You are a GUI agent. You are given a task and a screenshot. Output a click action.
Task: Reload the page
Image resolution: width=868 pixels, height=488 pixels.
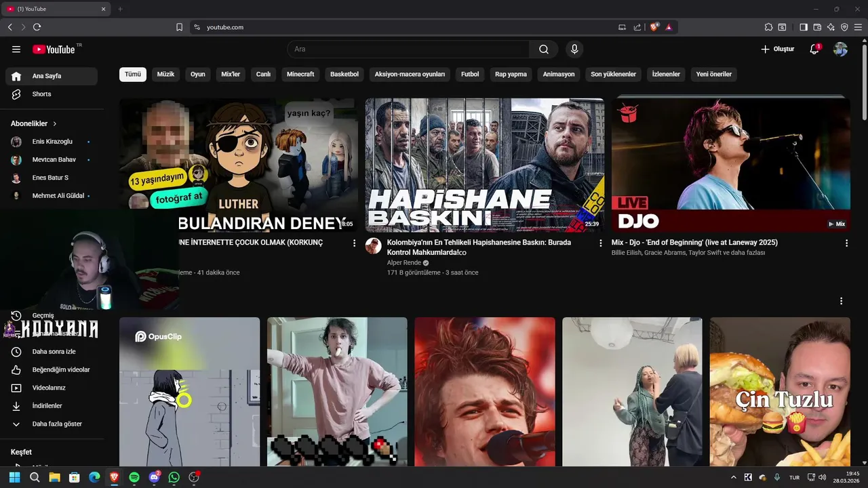pos(37,27)
